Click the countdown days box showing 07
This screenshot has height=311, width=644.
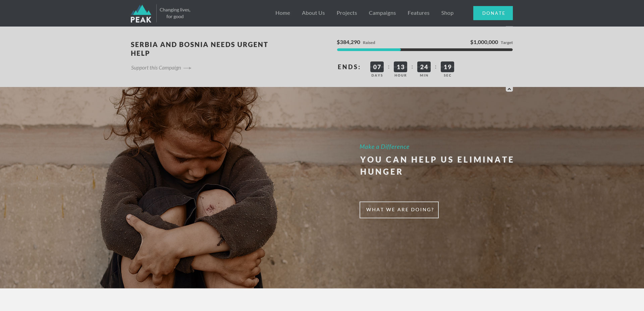[x=377, y=67]
